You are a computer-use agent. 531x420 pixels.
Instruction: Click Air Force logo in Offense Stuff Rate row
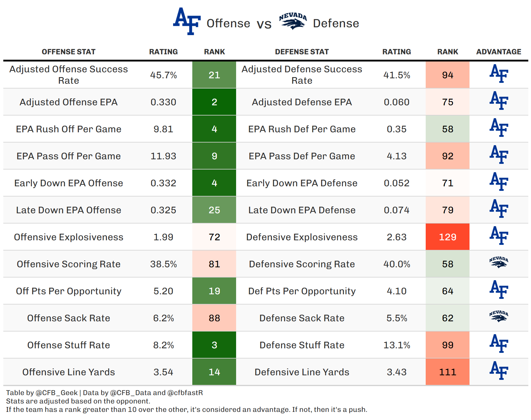499,343
